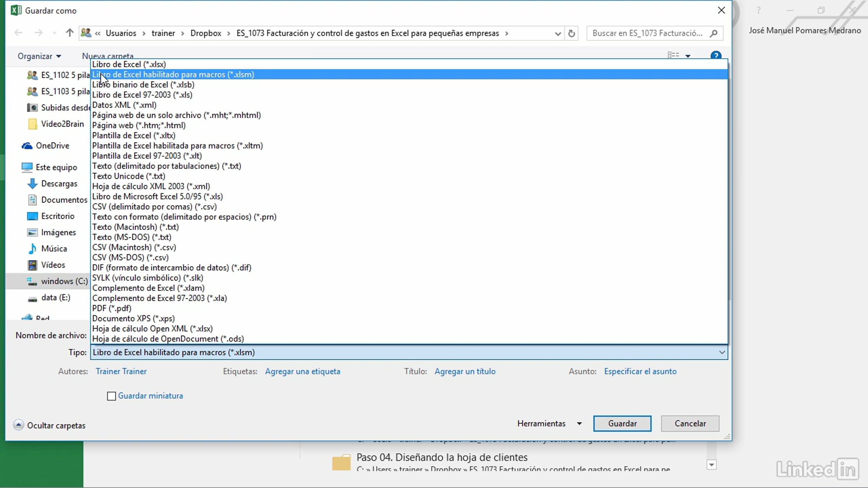Click the Subidas desde camera icon
868x488 pixels.
pos(32,107)
